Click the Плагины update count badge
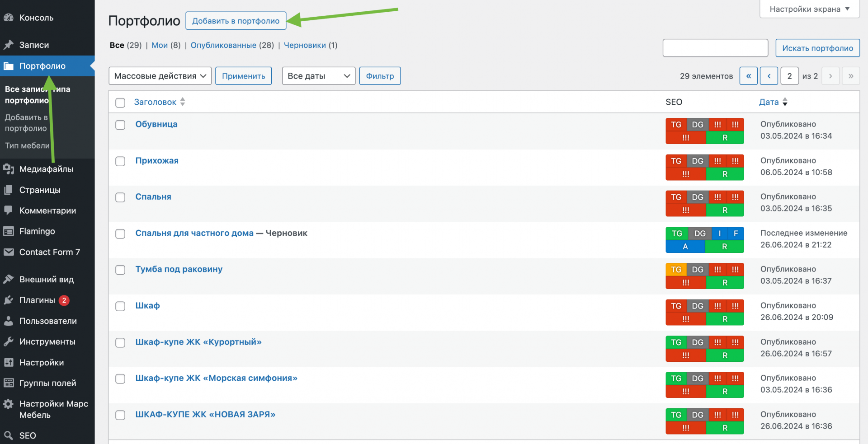868x444 pixels. [64, 300]
